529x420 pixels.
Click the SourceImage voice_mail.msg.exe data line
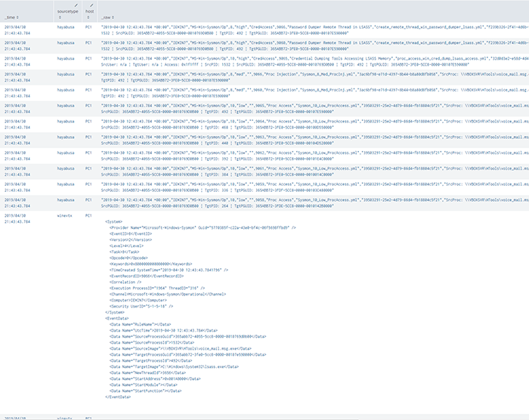point(181,349)
